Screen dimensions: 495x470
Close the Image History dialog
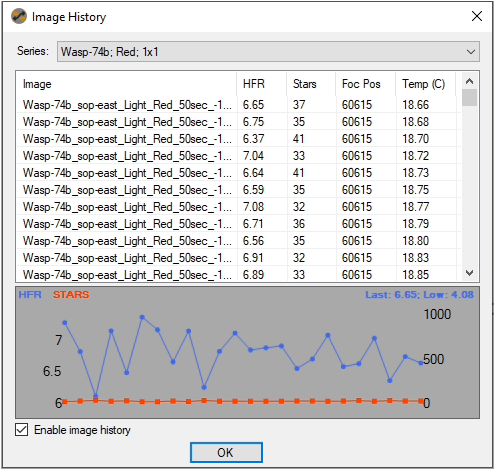(x=477, y=16)
